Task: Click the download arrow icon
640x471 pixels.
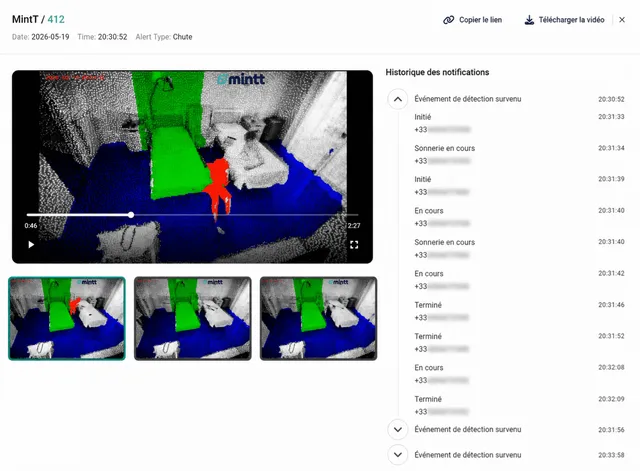Action: (529, 20)
